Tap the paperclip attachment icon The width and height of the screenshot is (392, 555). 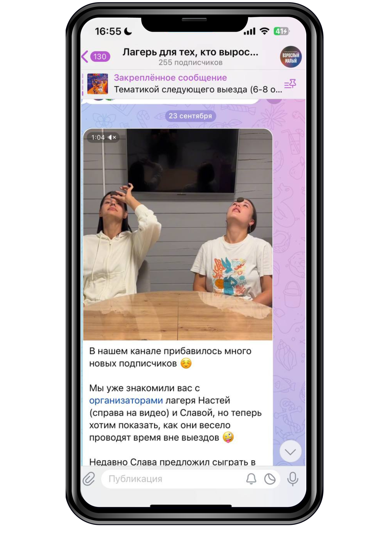tap(89, 479)
